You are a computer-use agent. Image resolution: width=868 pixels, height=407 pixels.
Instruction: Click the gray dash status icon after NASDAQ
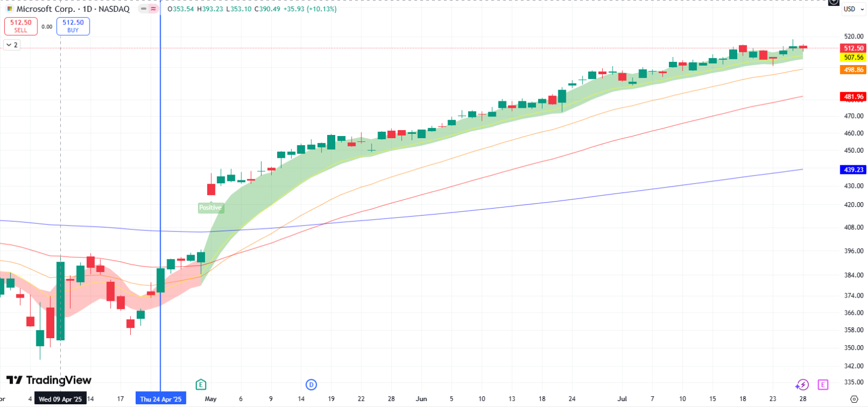(x=143, y=9)
